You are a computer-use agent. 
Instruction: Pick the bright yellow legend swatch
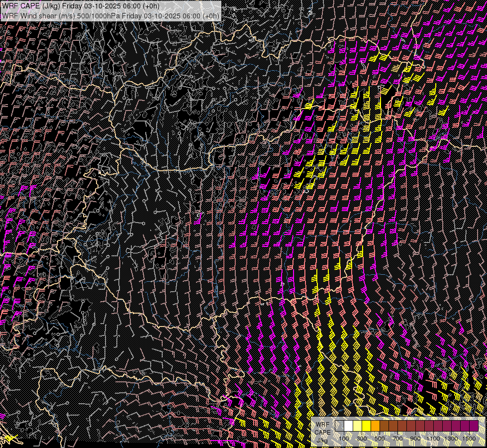(366, 426)
